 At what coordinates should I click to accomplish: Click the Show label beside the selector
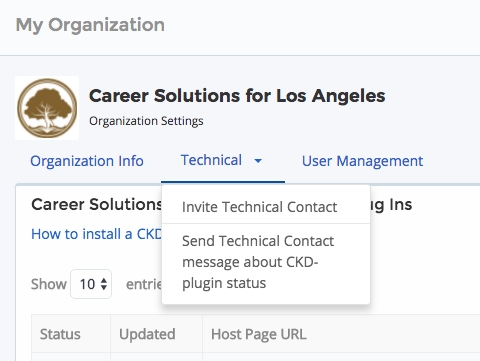[x=49, y=284]
